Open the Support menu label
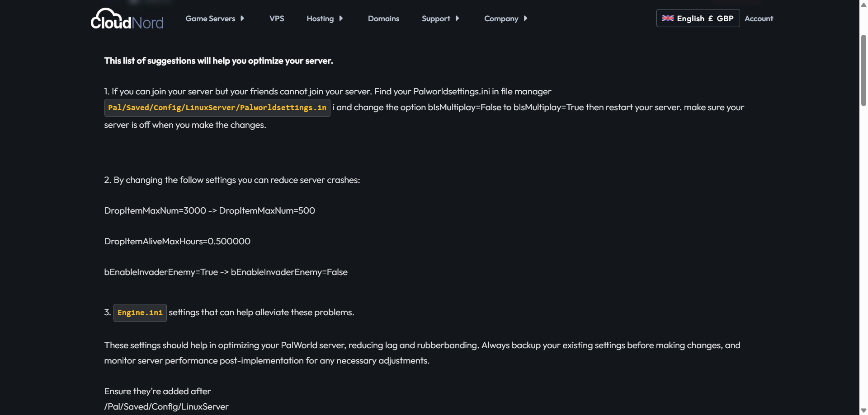The width and height of the screenshot is (868, 415). pyautogui.click(x=436, y=19)
